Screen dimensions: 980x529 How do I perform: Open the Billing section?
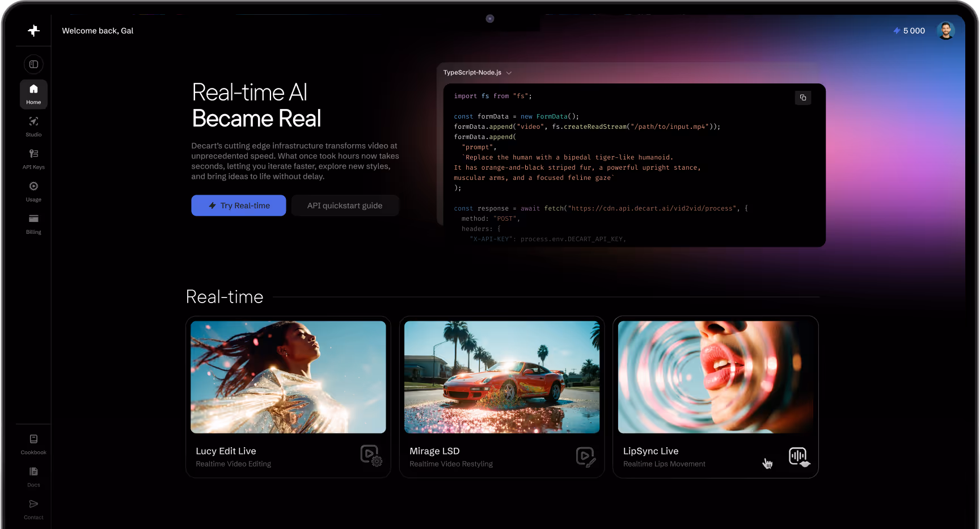[x=33, y=223]
